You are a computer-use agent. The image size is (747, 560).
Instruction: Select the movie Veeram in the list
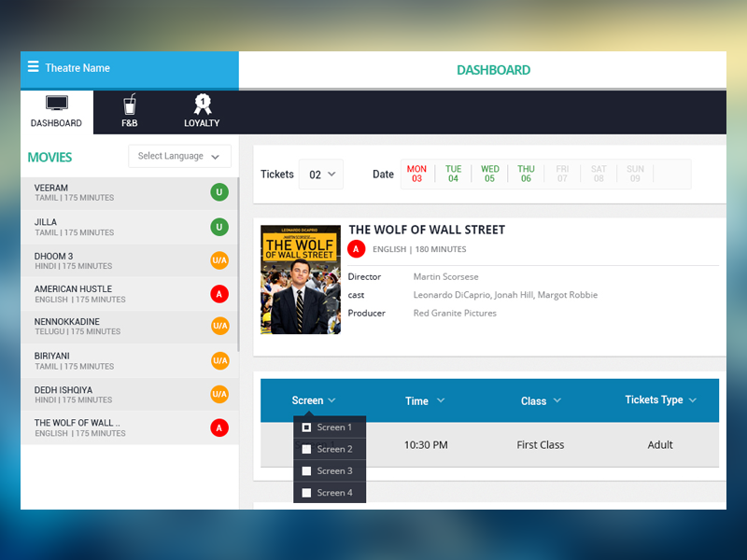[x=129, y=193]
